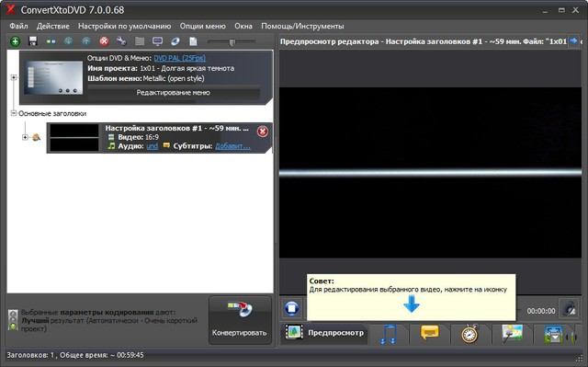Collapse the Основные заголовки tree node
This screenshot has width=588, height=367.
pyautogui.click(x=14, y=113)
